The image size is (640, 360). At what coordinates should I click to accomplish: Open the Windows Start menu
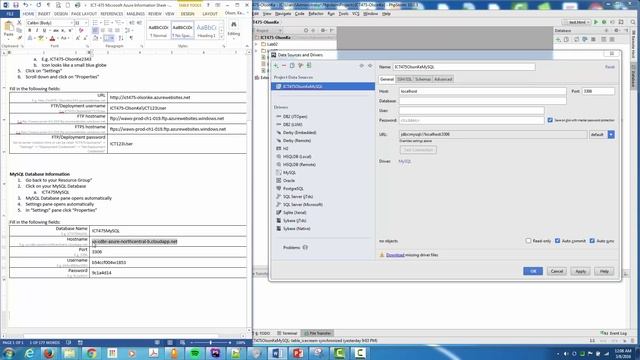9,353
